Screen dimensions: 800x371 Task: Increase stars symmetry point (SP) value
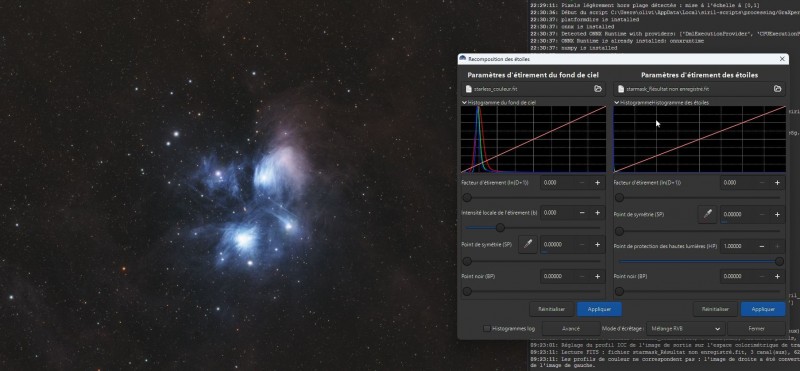coord(777,214)
